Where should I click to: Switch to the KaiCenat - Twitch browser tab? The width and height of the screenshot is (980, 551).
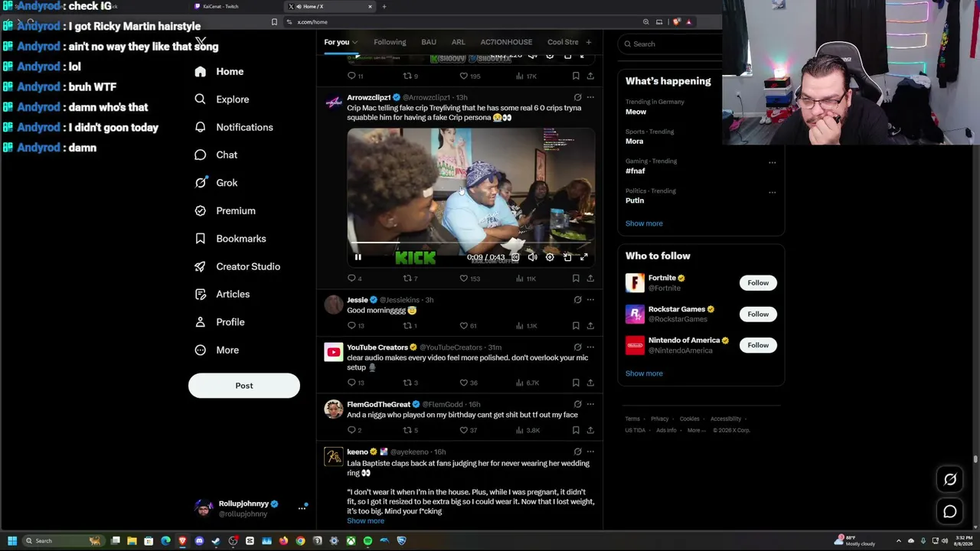[237, 6]
